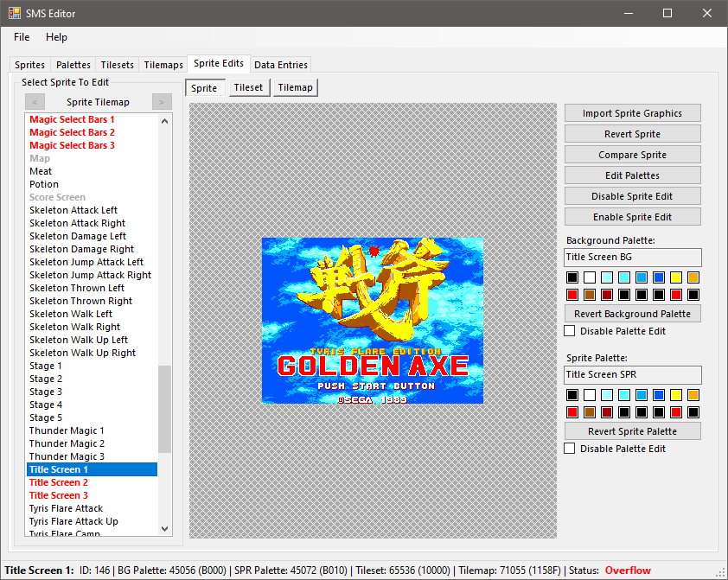Pick the royal blue swatch in Sprite Palette
This screenshot has width=728, height=580.
point(659,395)
